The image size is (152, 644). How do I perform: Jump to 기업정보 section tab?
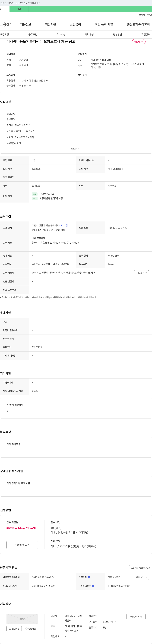coord(146,34)
